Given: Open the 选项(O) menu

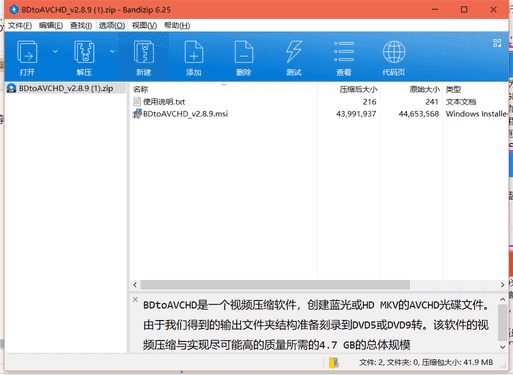Looking at the screenshot, I should [112, 26].
